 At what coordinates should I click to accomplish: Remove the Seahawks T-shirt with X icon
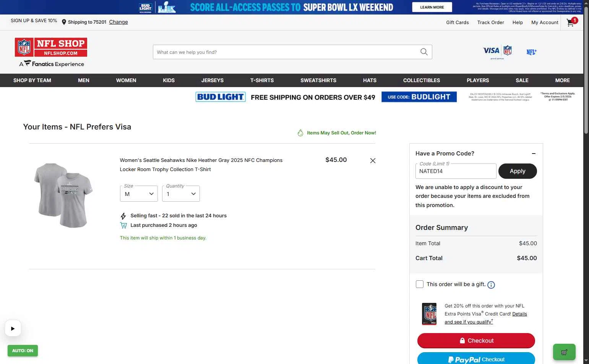373,161
